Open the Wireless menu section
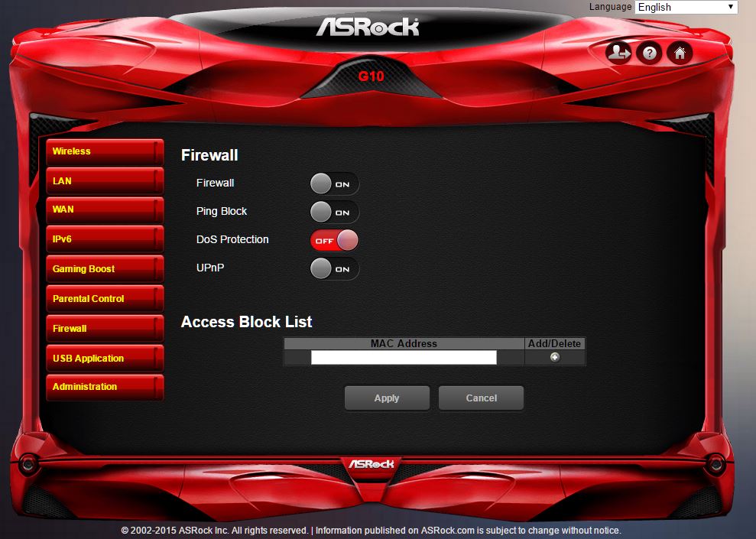Image resolution: width=756 pixels, height=539 pixels. [x=104, y=151]
